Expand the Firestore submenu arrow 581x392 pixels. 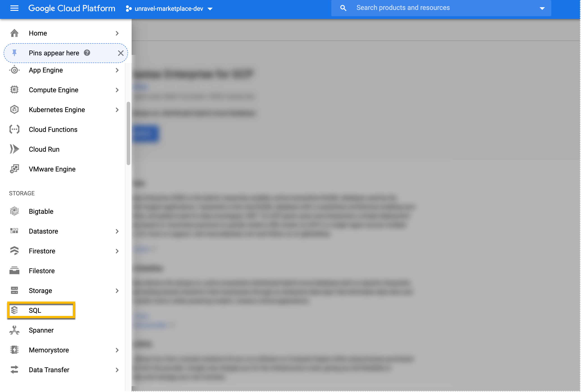tap(117, 251)
